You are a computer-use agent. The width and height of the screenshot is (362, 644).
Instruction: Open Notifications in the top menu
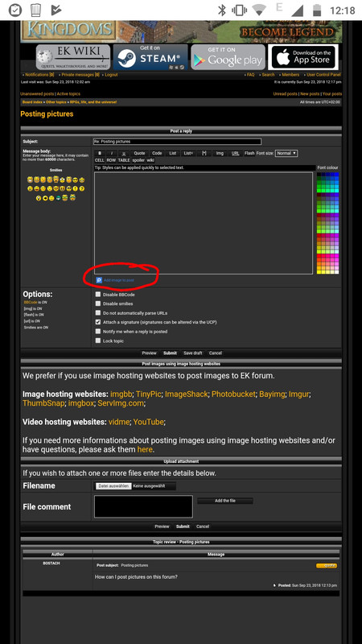pyautogui.click(x=39, y=75)
